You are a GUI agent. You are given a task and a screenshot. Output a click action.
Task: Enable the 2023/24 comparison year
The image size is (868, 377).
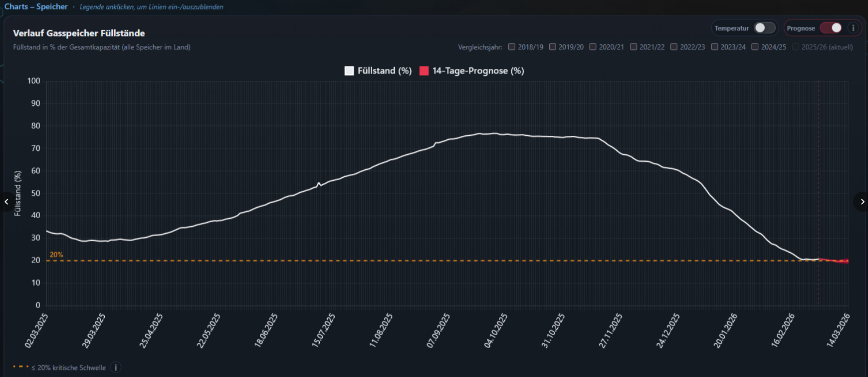point(714,47)
